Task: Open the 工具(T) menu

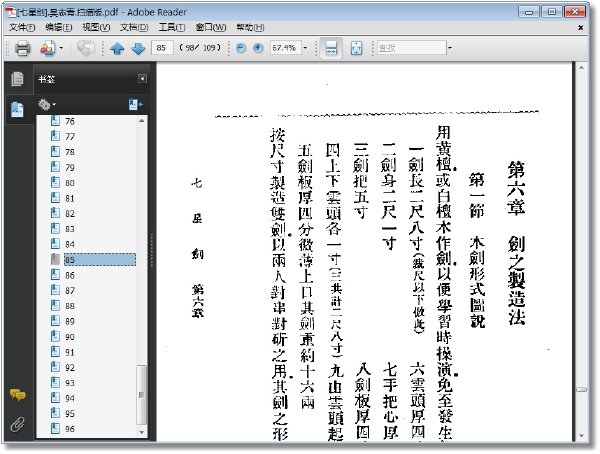Action: pyautogui.click(x=172, y=27)
